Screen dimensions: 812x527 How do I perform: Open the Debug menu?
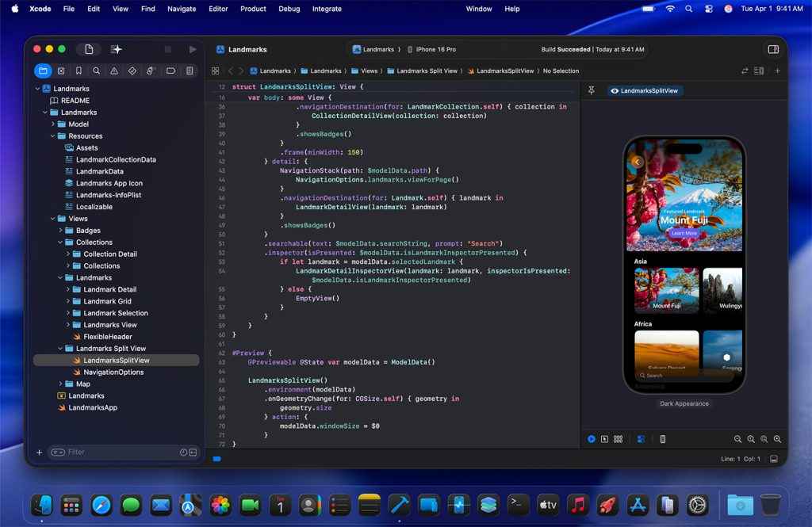289,9
